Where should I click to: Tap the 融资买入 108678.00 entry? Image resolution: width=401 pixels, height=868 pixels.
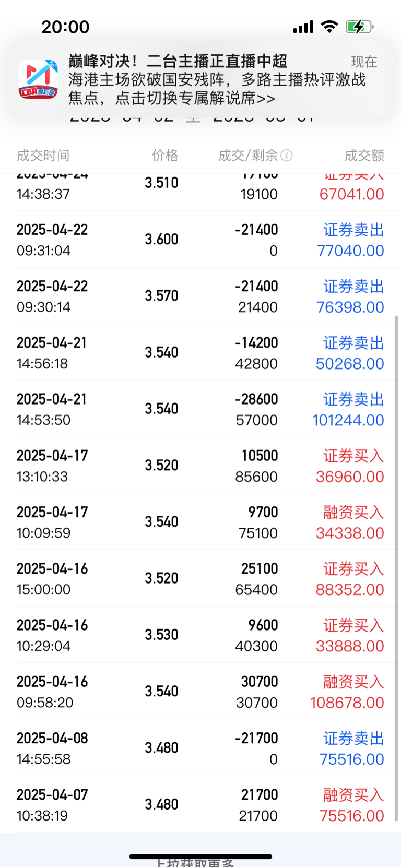(x=347, y=692)
